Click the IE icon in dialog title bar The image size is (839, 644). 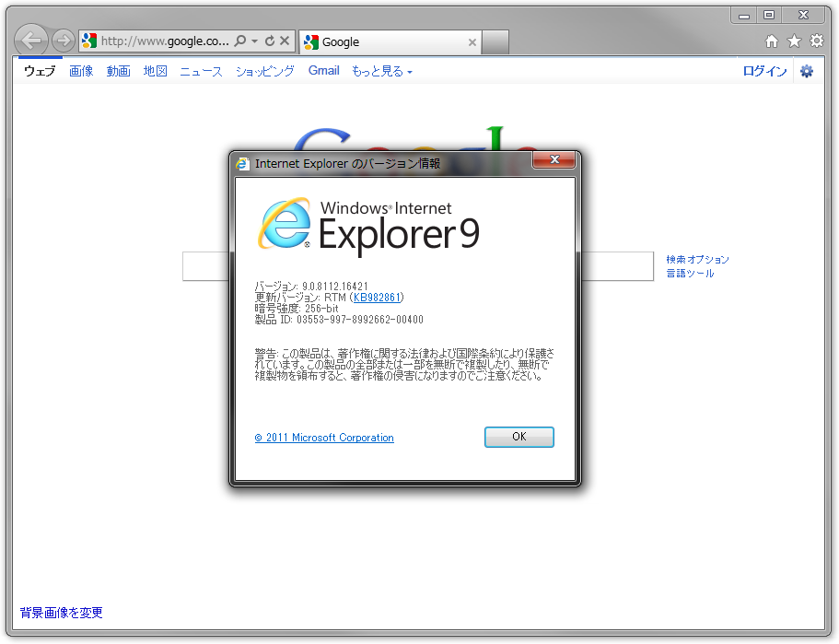point(243,164)
